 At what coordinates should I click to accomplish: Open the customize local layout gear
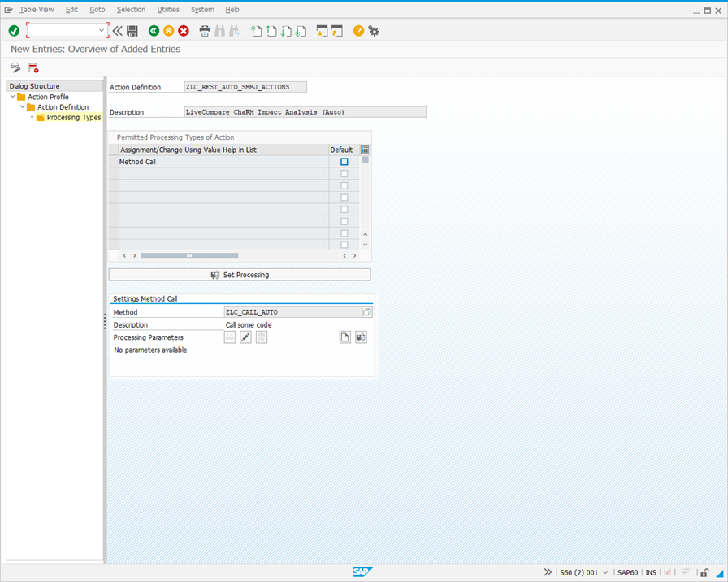[x=374, y=30]
